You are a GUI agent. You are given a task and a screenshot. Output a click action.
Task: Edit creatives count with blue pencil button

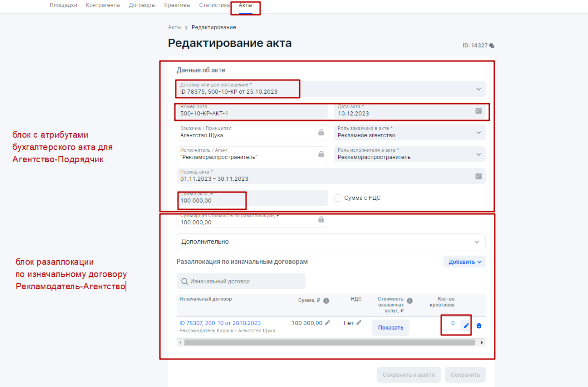(466, 326)
